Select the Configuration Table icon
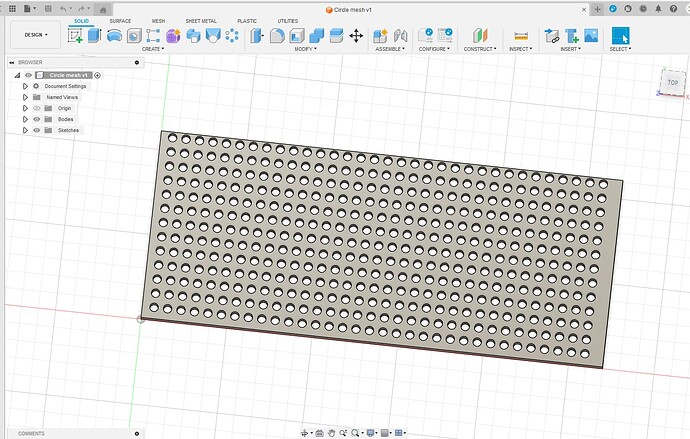Viewport: 690px width, 439px height. tap(445, 36)
